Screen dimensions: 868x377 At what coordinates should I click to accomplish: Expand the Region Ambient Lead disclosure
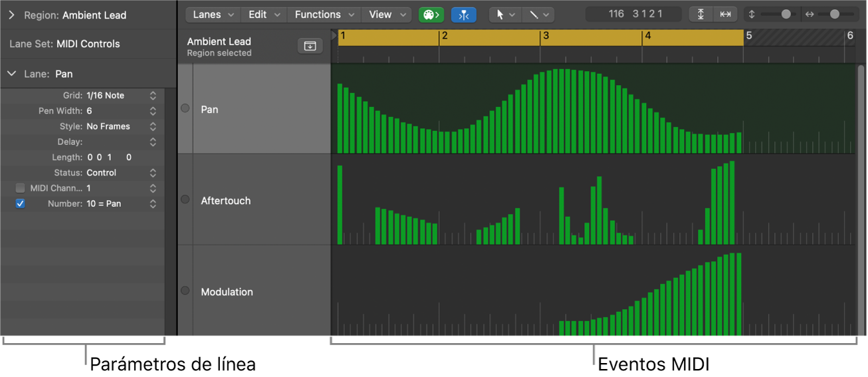[x=11, y=15]
